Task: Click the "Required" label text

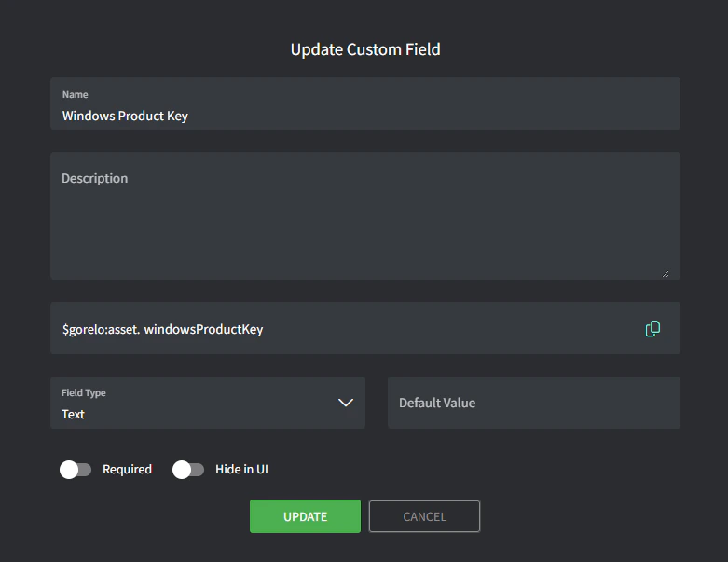Action: pyautogui.click(x=127, y=470)
